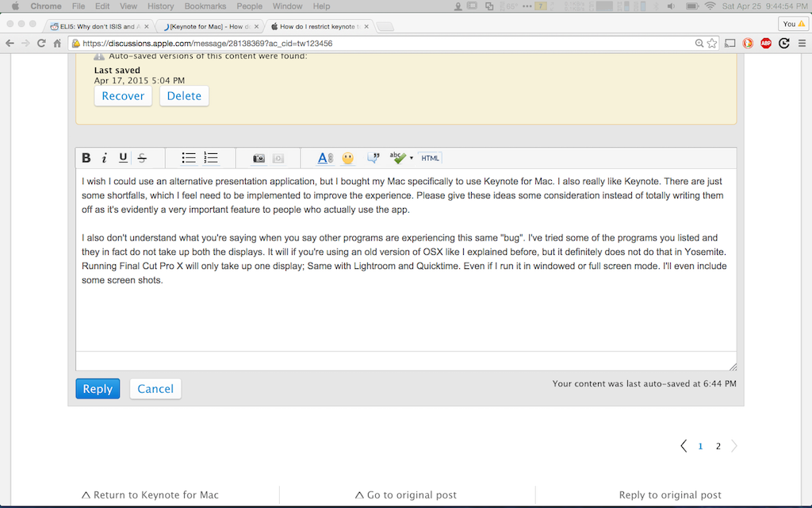Open the Cast extension icon
Image resolution: width=812 pixels, height=508 pixels.
[730, 44]
